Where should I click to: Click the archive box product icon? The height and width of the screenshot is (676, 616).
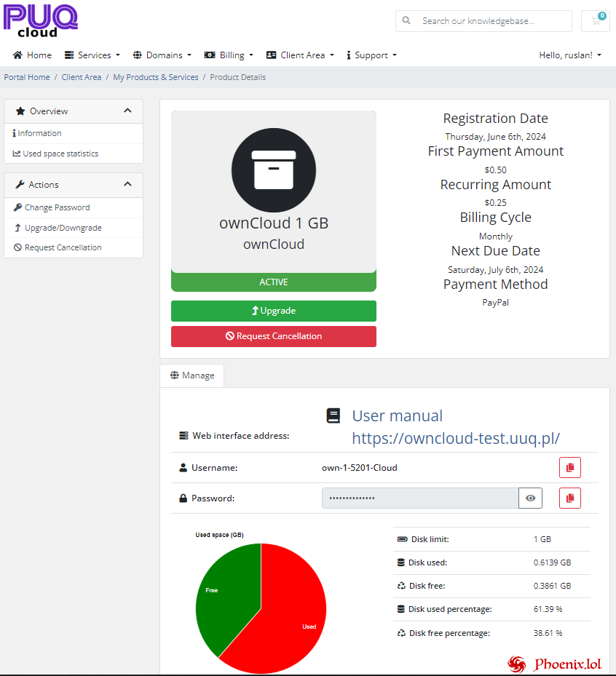[x=274, y=170]
